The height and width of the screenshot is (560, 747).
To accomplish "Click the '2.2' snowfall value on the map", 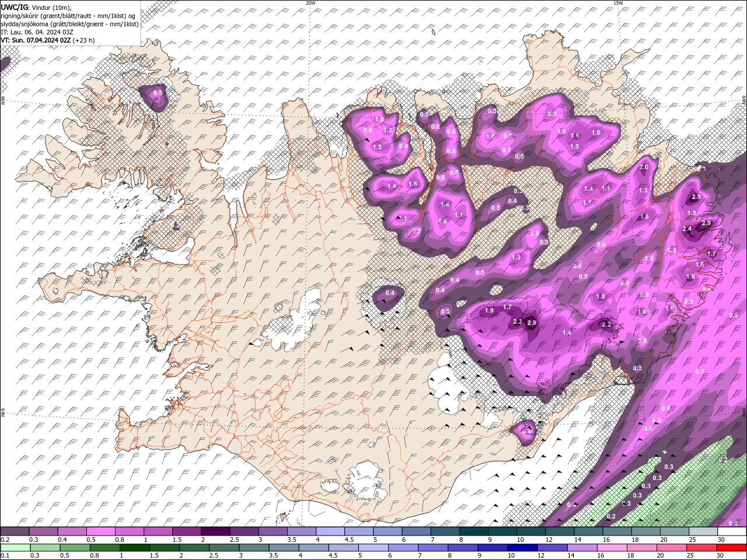I will [x=606, y=325].
